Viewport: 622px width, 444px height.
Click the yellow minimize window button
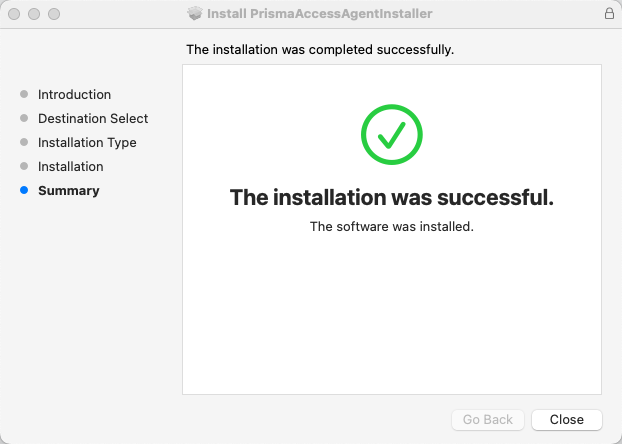click(x=34, y=14)
